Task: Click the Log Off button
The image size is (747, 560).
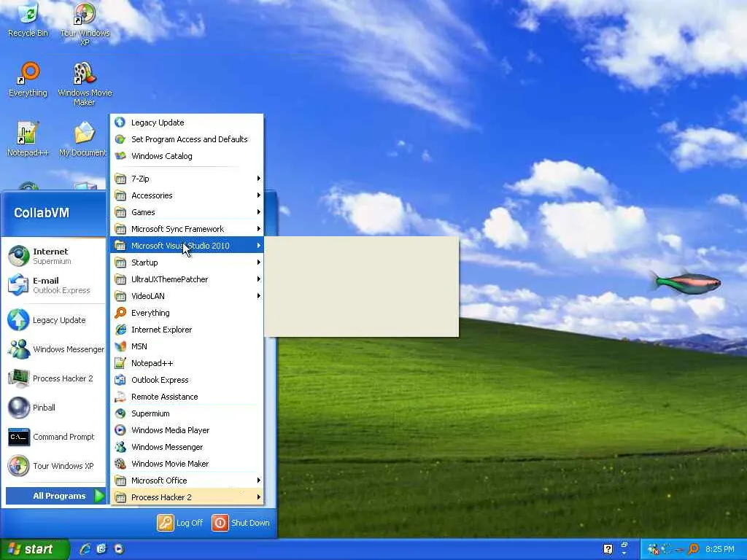Action: pos(180,522)
